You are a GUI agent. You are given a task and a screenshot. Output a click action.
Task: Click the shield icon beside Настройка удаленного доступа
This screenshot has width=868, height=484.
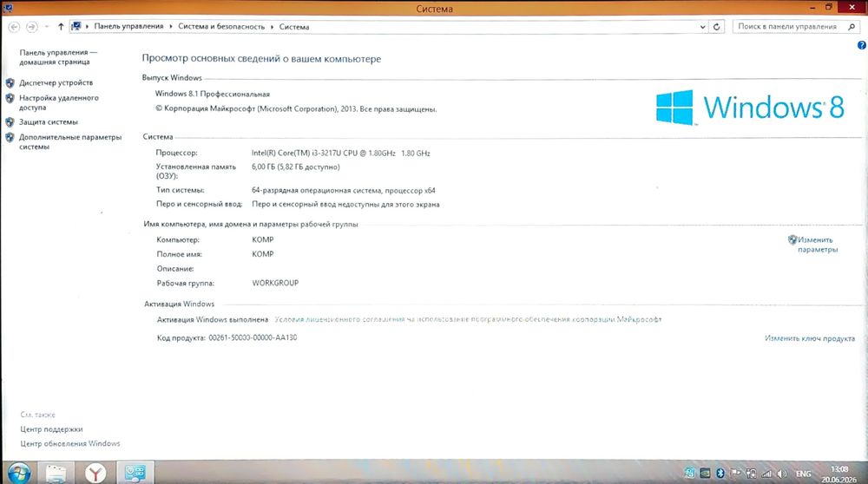click(x=10, y=99)
